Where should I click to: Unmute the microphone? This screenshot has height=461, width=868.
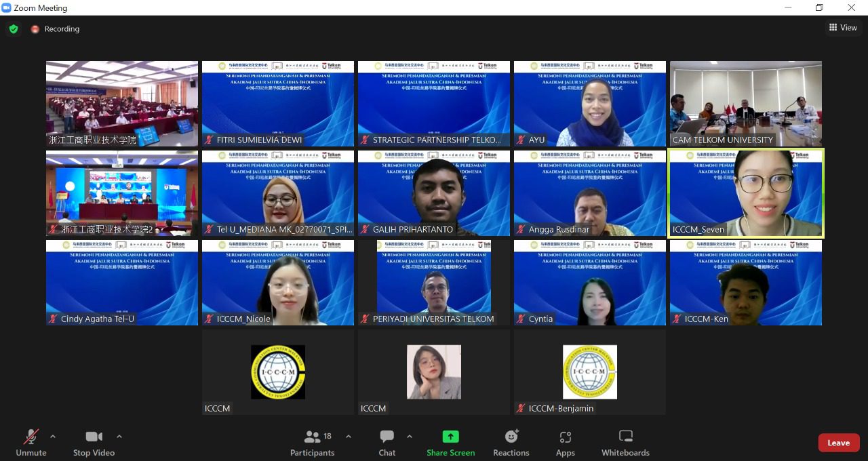pyautogui.click(x=31, y=443)
